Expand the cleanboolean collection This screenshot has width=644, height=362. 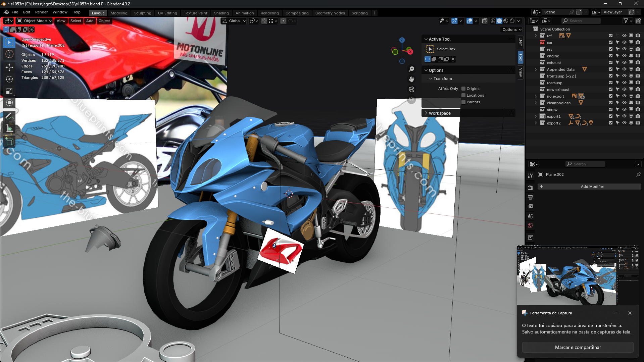pos(536,103)
